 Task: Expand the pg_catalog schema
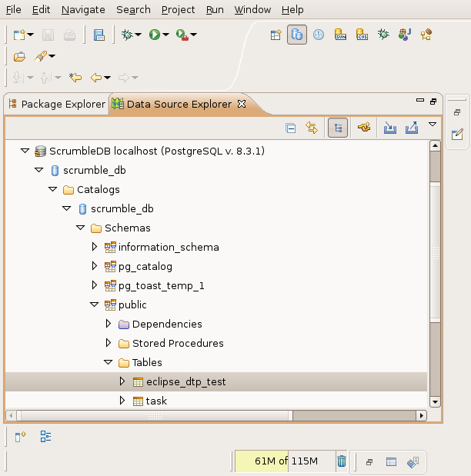click(x=95, y=266)
